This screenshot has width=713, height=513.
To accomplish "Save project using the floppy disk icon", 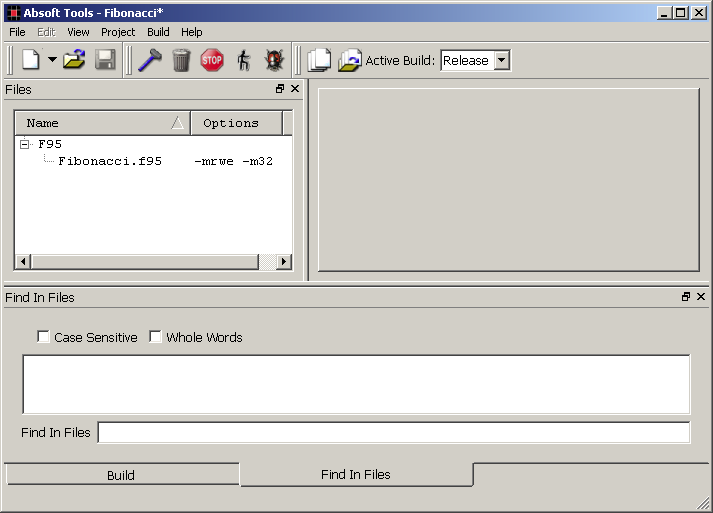I will point(105,60).
